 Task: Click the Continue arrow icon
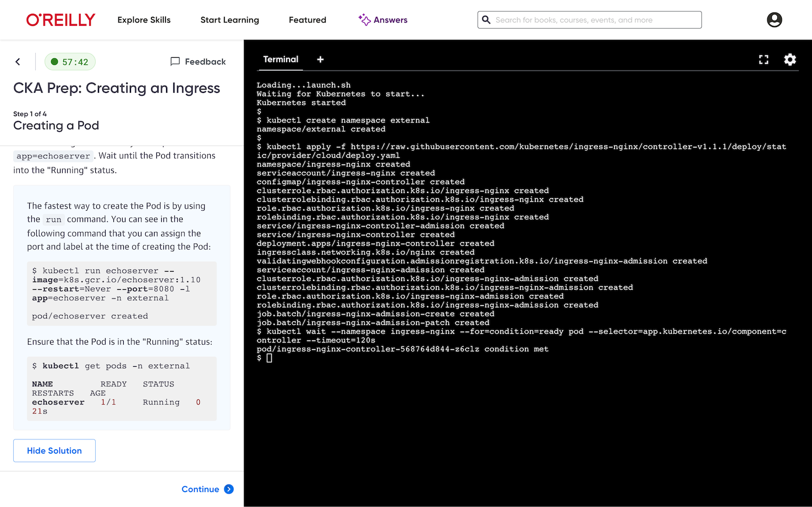point(229,489)
